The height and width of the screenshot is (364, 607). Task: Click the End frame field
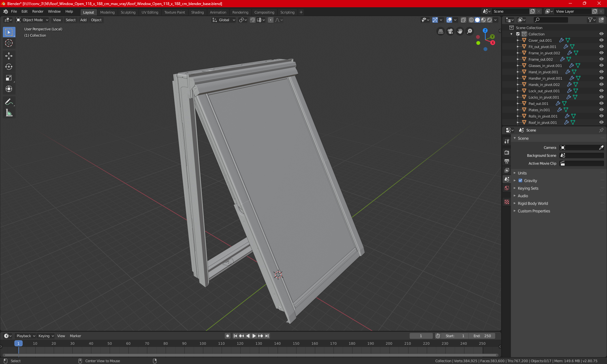(482, 336)
